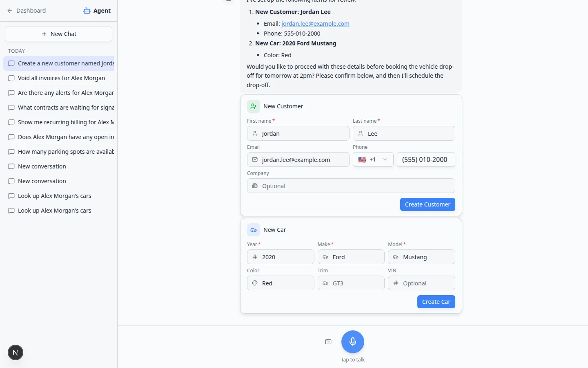
Task: Click the US flag icon
Action: [x=362, y=160]
